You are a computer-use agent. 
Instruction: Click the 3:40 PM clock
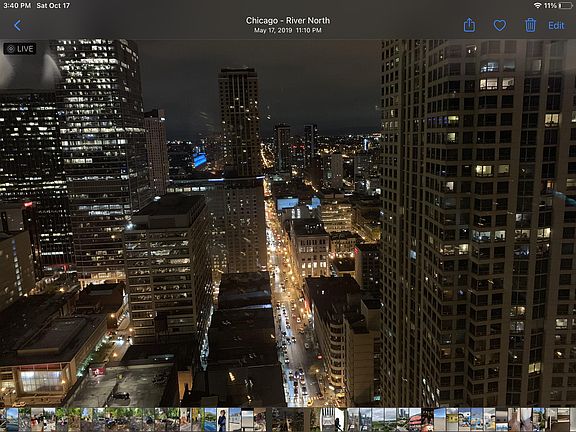[17, 6]
